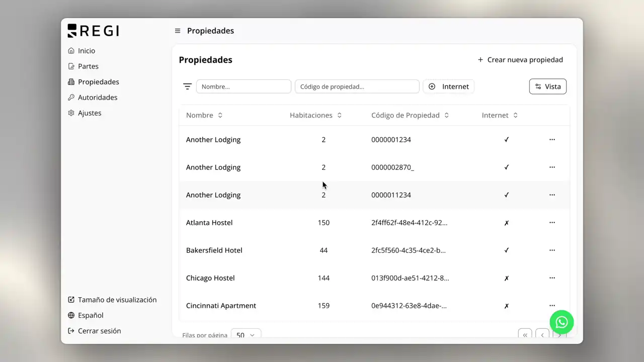Open the REGI logo on the top left
Image resolution: width=644 pixels, height=362 pixels.
[93, 30]
